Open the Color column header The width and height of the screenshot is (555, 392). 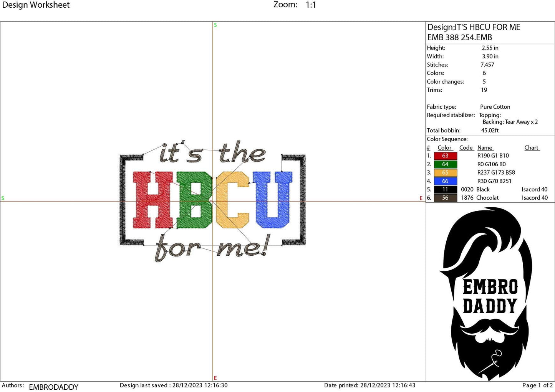pyautogui.click(x=444, y=147)
